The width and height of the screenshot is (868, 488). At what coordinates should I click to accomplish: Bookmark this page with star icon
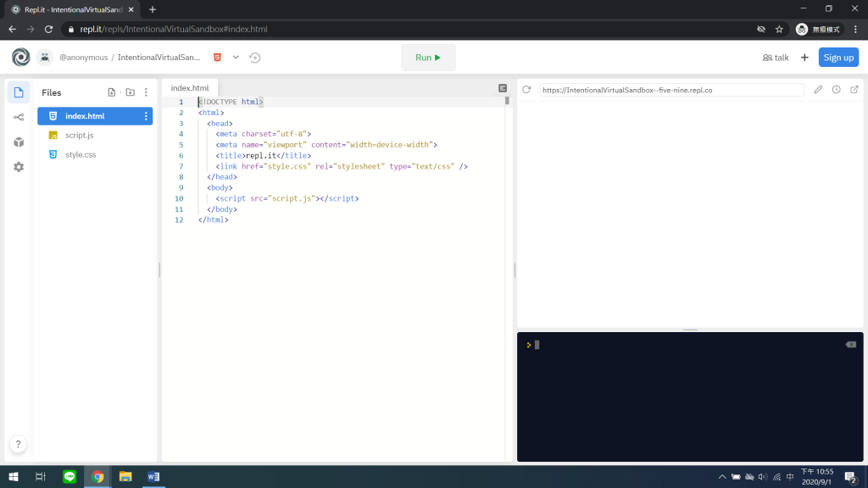pyautogui.click(x=780, y=30)
